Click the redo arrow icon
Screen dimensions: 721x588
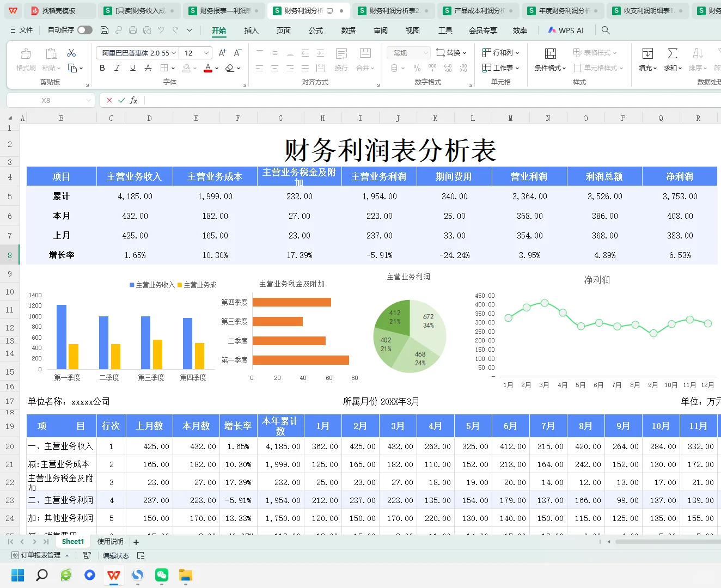pyautogui.click(x=175, y=30)
